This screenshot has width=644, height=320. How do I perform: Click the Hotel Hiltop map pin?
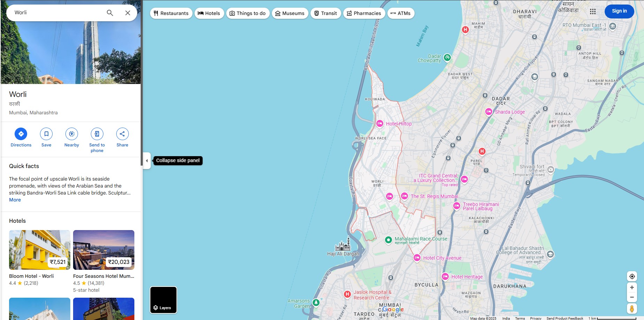(x=380, y=123)
